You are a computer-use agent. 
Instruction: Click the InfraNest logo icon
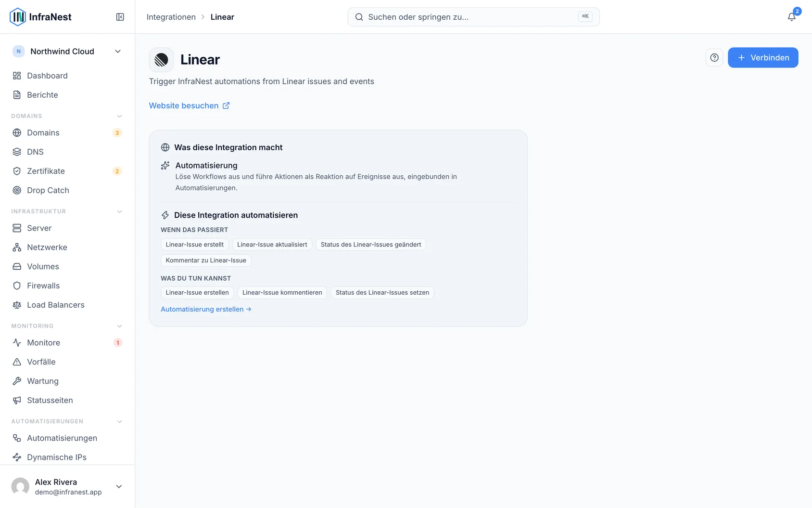[x=18, y=17]
